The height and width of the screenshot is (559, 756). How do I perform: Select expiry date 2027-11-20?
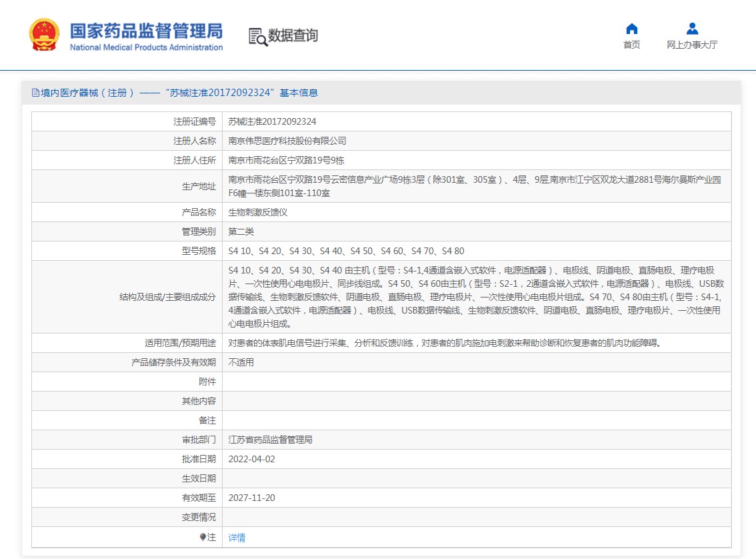[x=252, y=498]
